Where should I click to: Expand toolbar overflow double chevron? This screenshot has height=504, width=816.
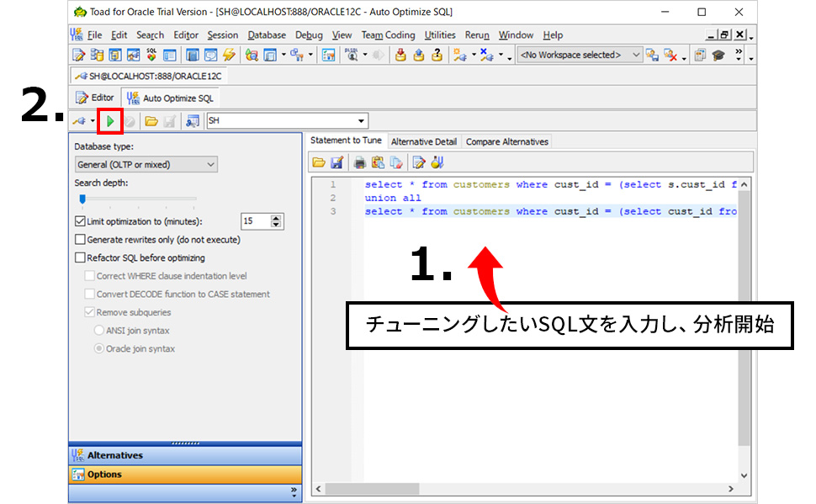[x=739, y=55]
